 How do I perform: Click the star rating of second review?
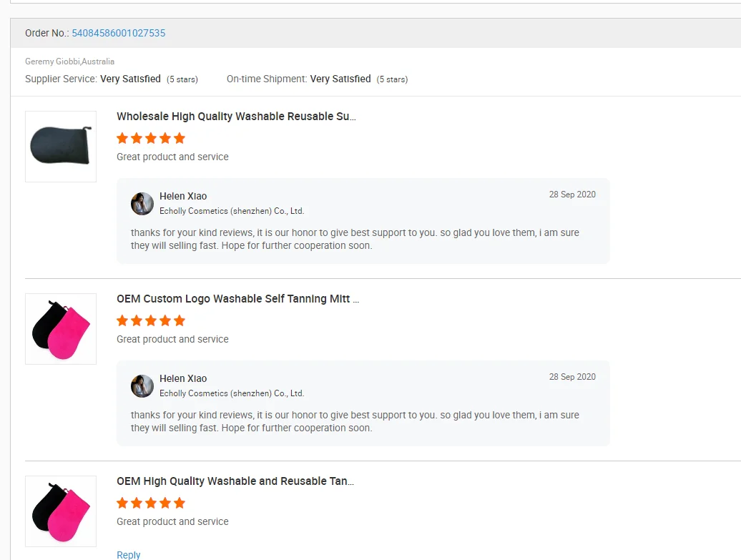(x=151, y=320)
